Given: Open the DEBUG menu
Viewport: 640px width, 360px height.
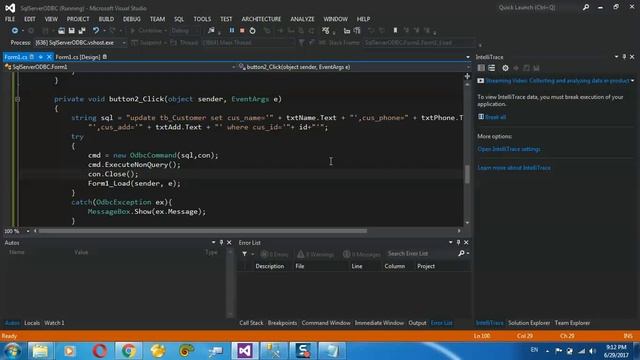Looking at the screenshot, I should 131,19.
